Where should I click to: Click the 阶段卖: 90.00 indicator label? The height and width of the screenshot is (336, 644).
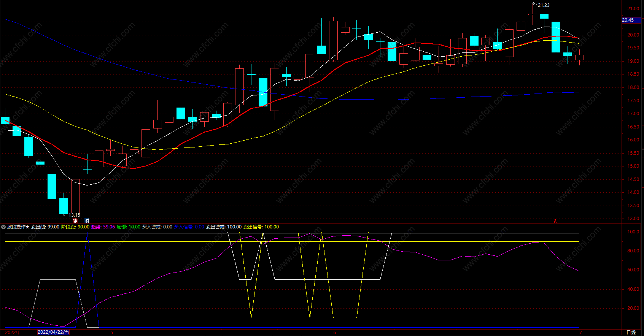[75, 227]
